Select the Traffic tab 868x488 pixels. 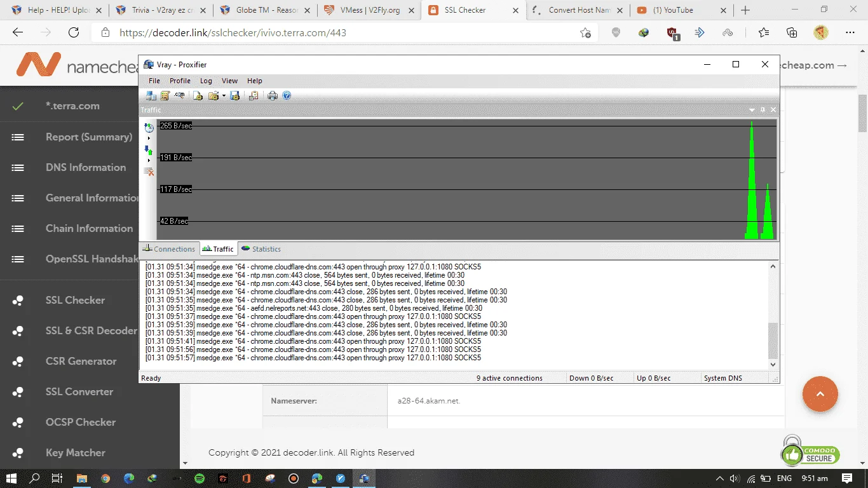click(x=218, y=249)
